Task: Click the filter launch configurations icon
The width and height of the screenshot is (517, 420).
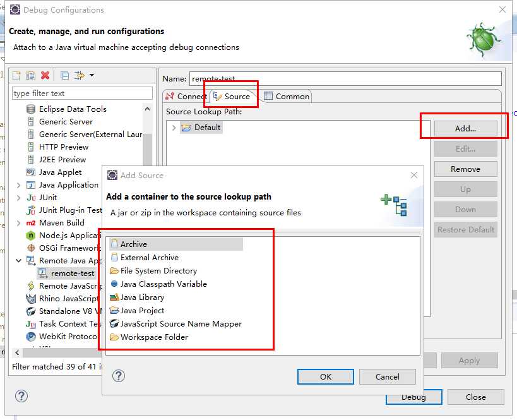Action: click(x=80, y=76)
